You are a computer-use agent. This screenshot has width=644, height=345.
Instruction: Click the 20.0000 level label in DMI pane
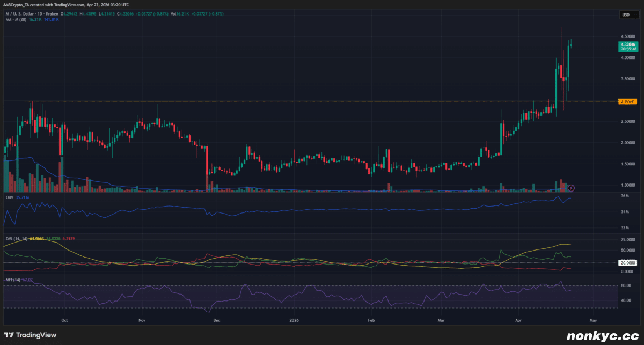[628, 262]
